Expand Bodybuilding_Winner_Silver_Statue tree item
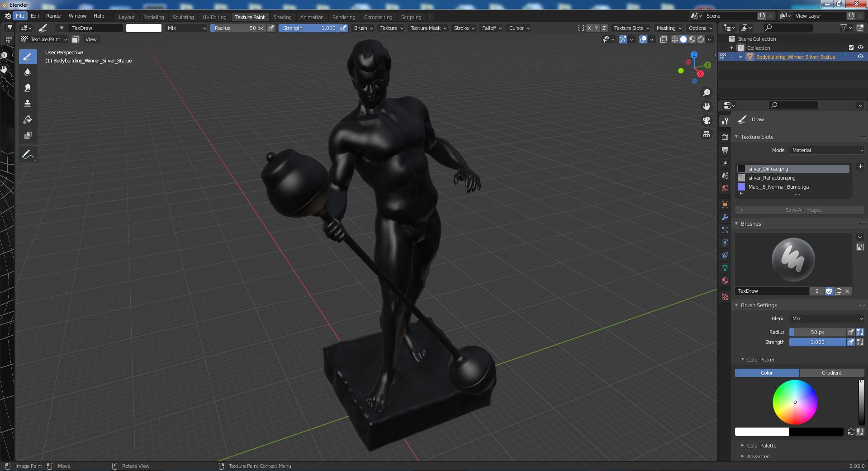 pos(740,57)
